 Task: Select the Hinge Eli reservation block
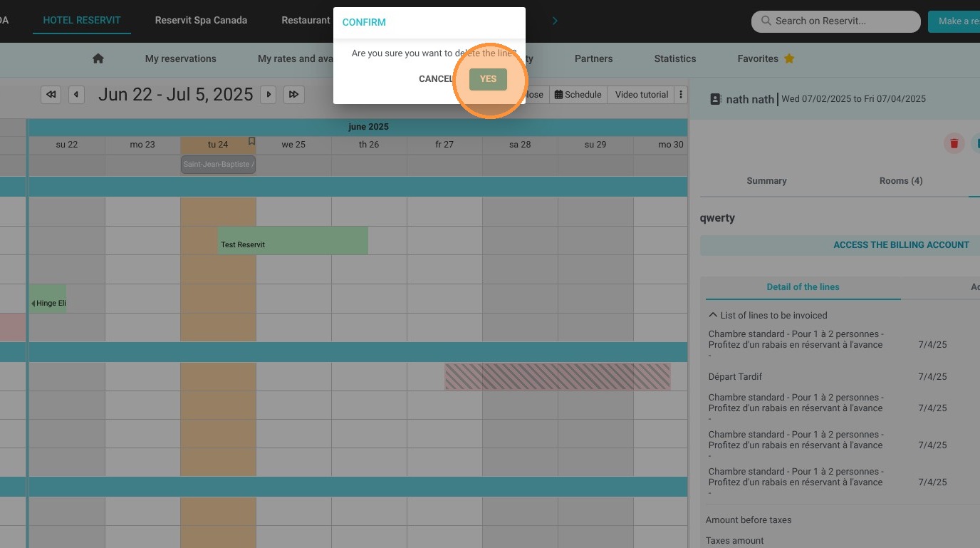click(48, 299)
